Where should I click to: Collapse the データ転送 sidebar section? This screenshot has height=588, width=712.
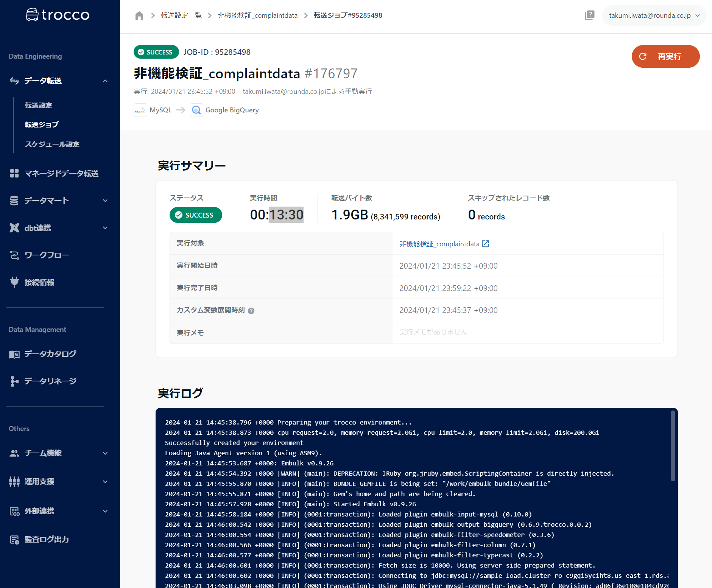point(105,81)
